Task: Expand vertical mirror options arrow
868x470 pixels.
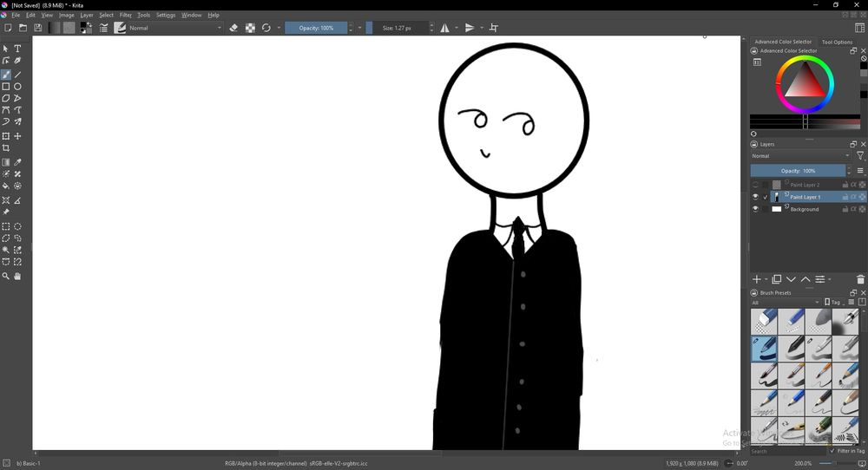Action: [x=482, y=28]
